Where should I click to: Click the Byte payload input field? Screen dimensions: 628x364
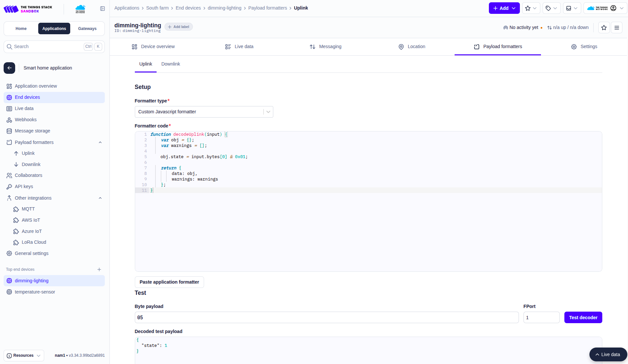(326, 318)
